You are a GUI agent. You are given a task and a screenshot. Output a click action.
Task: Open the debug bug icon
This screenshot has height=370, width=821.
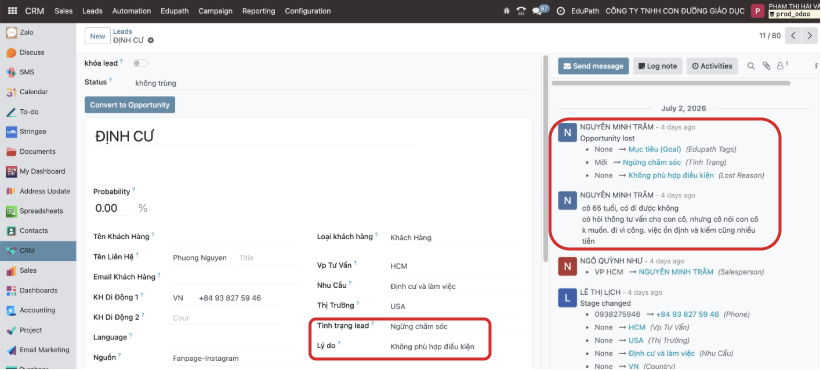506,11
